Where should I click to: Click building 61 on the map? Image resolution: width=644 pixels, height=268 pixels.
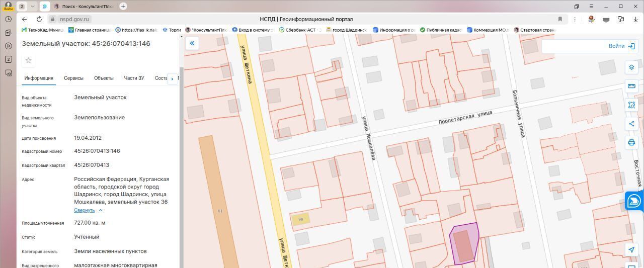[x=219, y=201]
